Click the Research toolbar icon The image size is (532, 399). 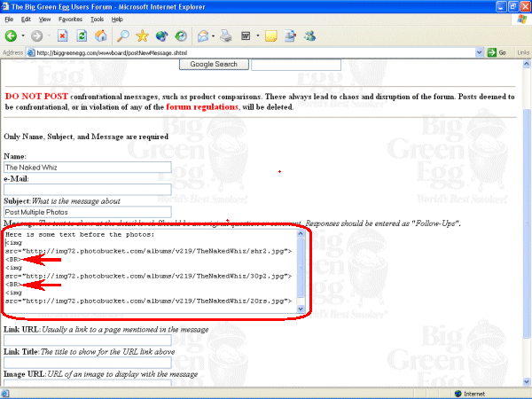coord(290,35)
